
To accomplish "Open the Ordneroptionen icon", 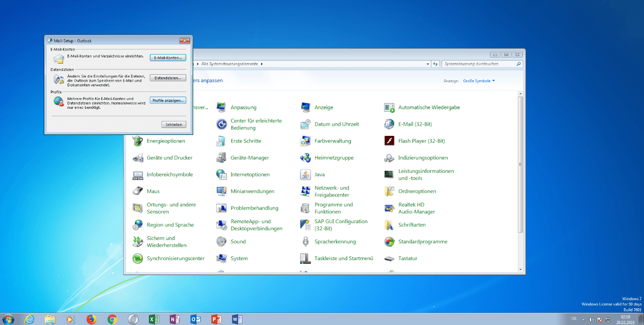I will click(x=389, y=191).
